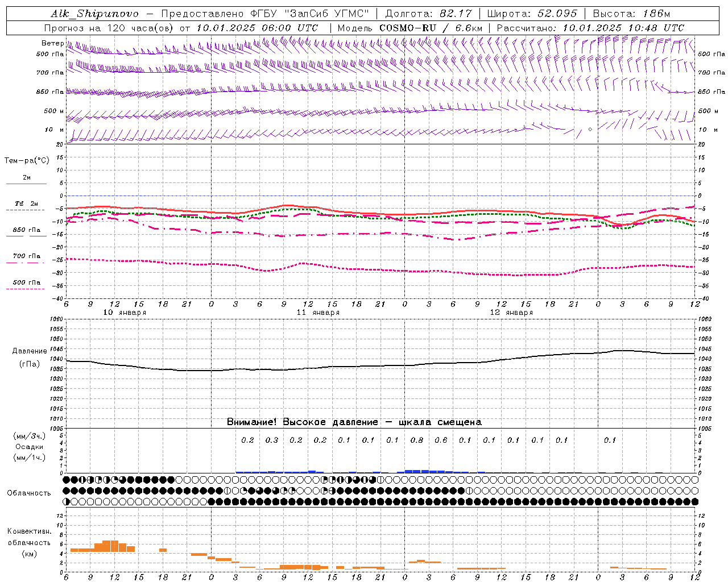728x582 pixels.
Task: Click the '(км)' unit under convective cloudiness
Action: (30, 554)
